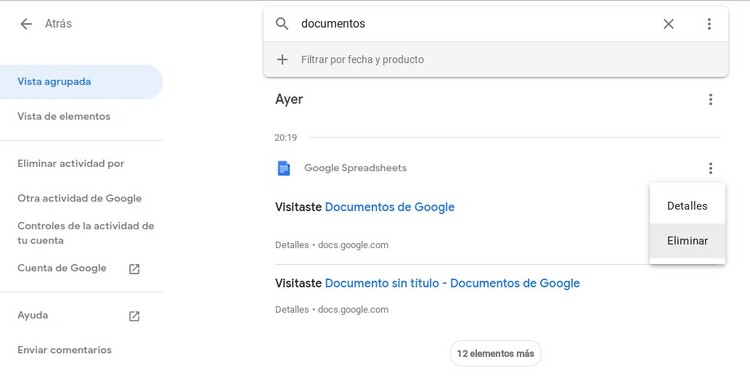The height and width of the screenshot is (378, 750).
Task: Load 12 elementos más
Action: point(496,354)
